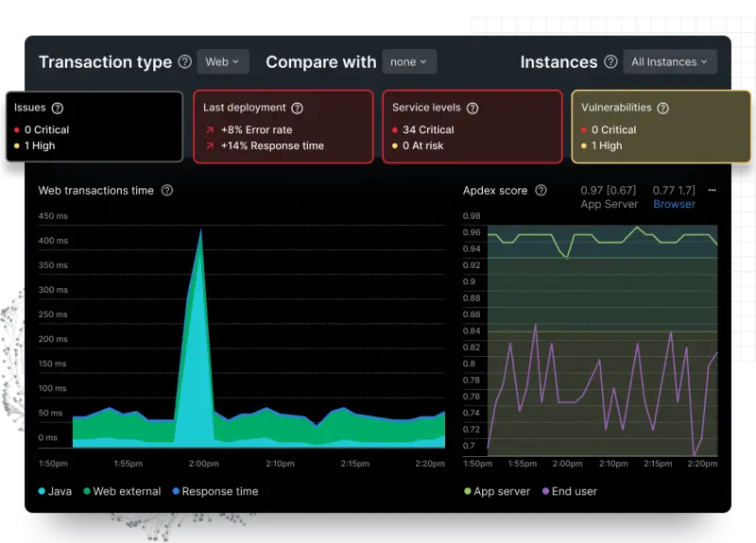Open the Service levels summary card
Viewport: 756px width, 543px height.
[472, 127]
